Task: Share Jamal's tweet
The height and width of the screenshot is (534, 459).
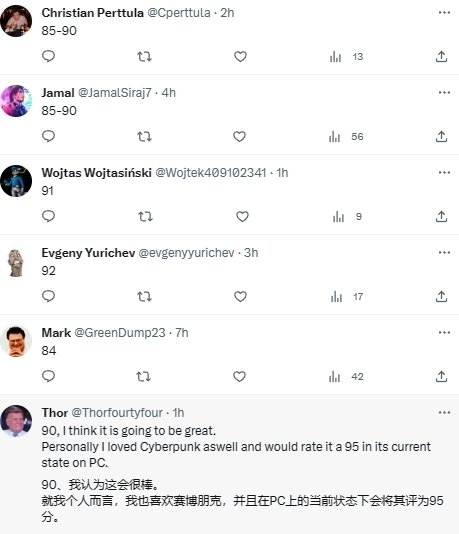Action: click(x=441, y=136)
